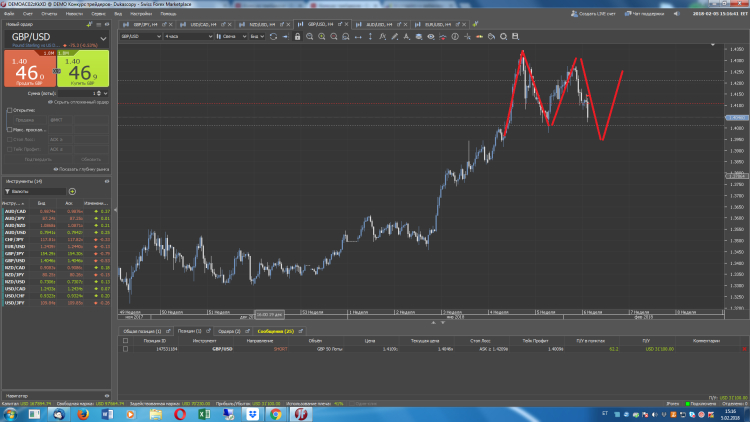
Task: Click the lock icon in chart toolbar
Action: (x=298, y=36)
